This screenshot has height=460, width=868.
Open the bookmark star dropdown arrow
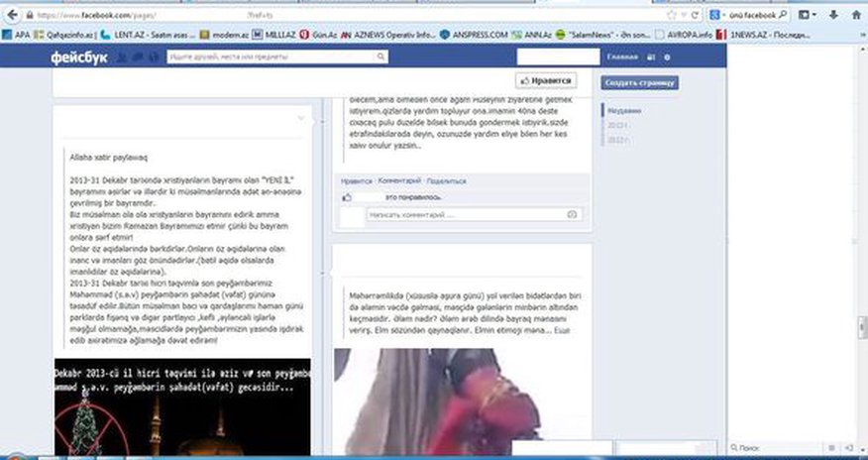point(683,16)
